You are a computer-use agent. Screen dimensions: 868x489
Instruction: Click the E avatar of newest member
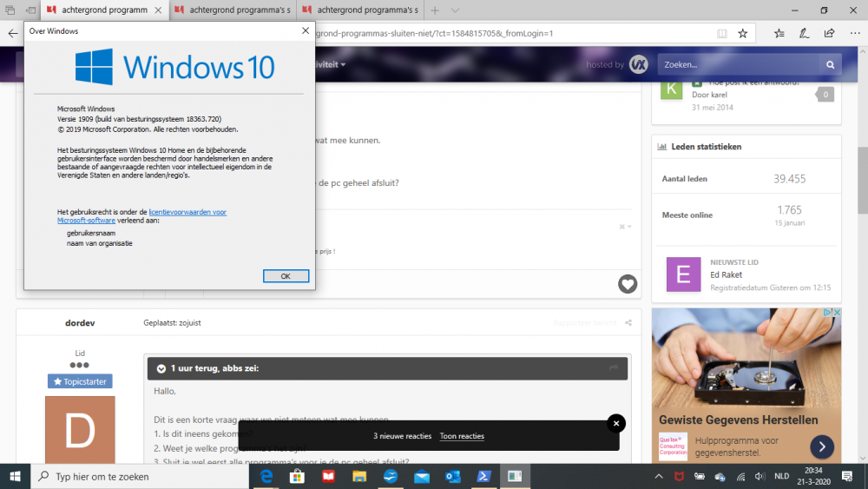click(x=683, y=274)
